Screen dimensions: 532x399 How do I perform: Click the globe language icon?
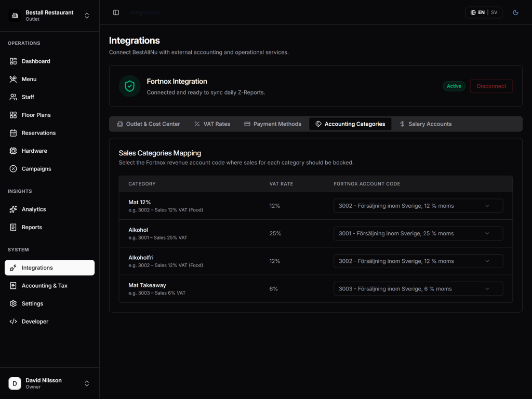point(473,12)
